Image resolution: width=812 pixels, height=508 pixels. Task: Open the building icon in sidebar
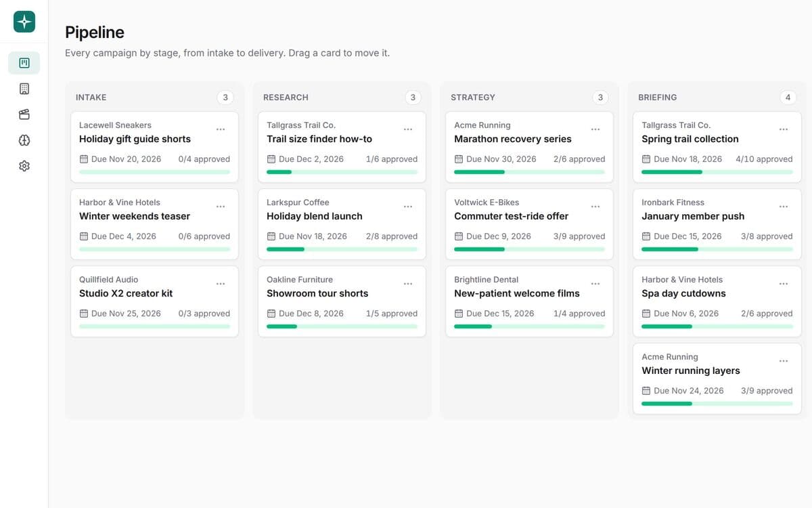pos(24,89)
